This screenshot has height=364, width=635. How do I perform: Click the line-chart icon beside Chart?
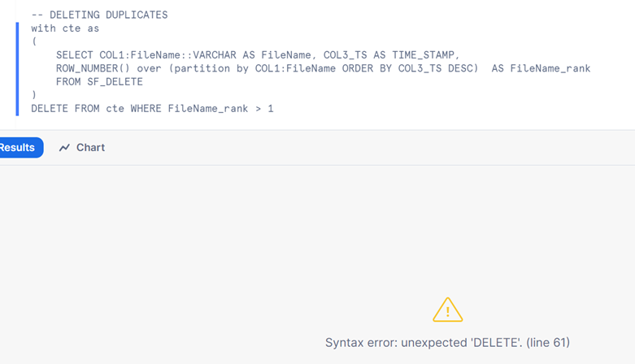[64, 148]
